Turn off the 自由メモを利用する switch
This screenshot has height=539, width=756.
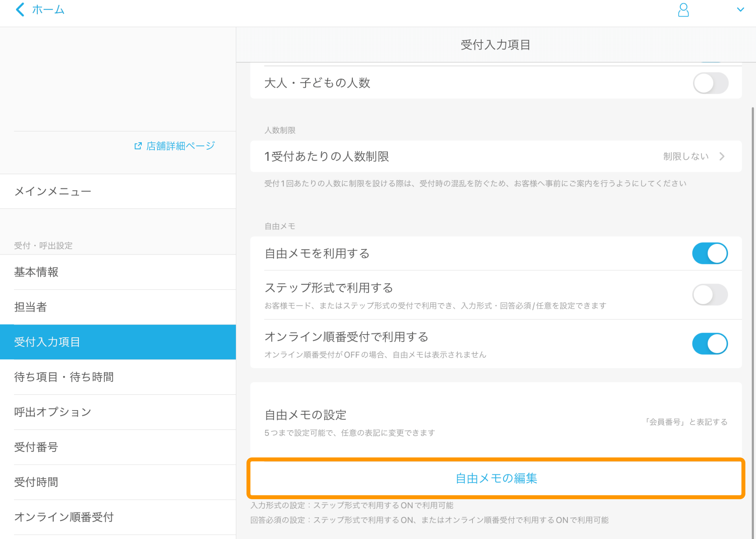point(710,253)
